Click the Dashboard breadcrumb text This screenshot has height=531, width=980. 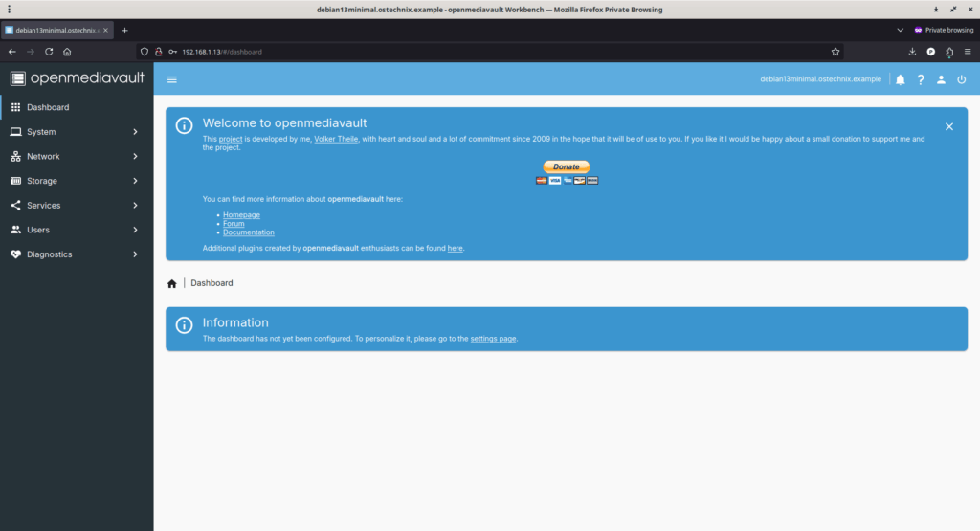[212, 283]
